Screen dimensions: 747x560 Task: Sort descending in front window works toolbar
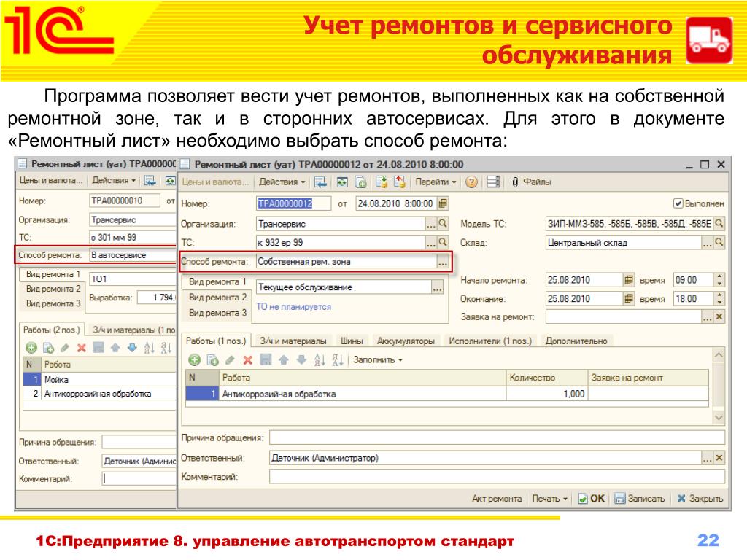point(337,360)
